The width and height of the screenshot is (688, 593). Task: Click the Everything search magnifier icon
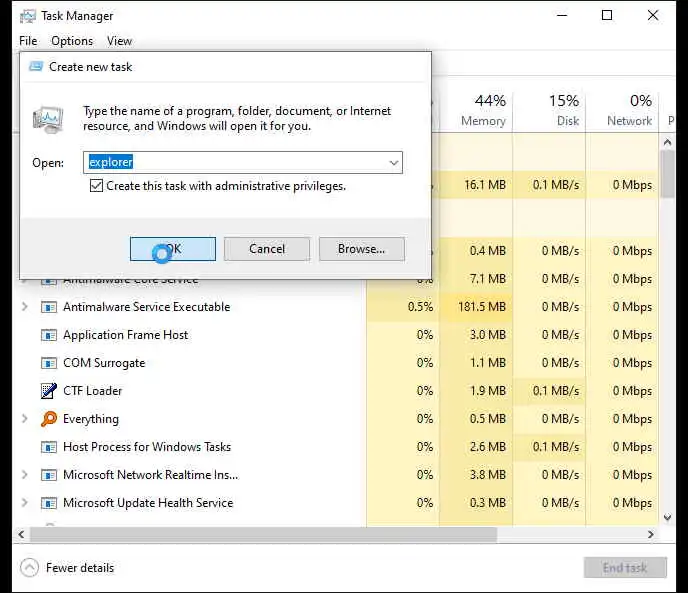pos(49,419)
